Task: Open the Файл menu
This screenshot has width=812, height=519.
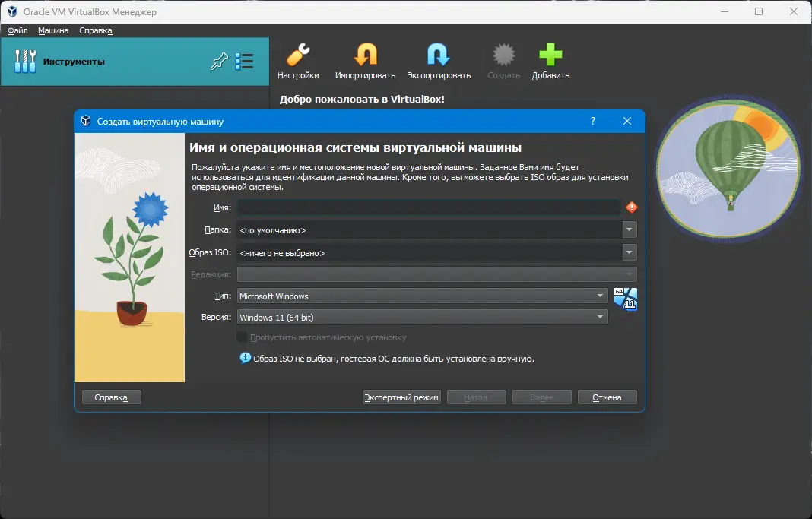Action: click(17, 30)
